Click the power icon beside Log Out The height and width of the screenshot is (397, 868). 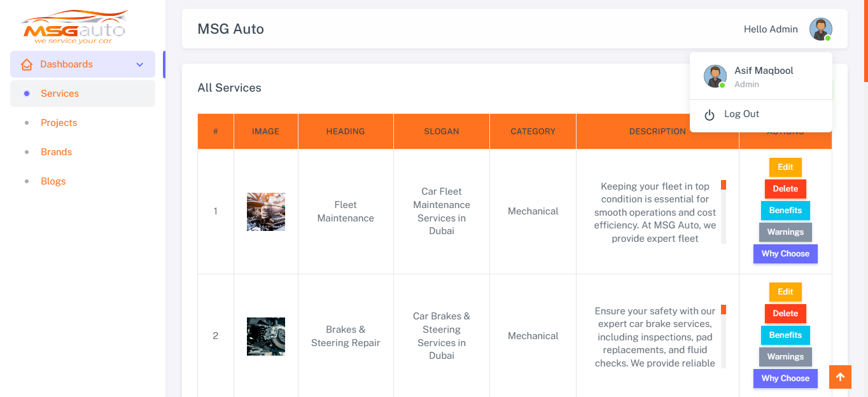(x=710, y=115)
